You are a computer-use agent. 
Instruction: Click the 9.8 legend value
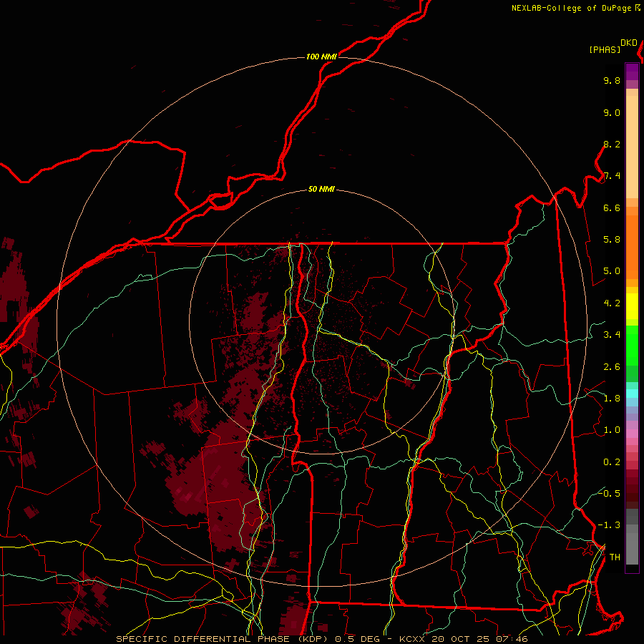[x=612, y=80]
